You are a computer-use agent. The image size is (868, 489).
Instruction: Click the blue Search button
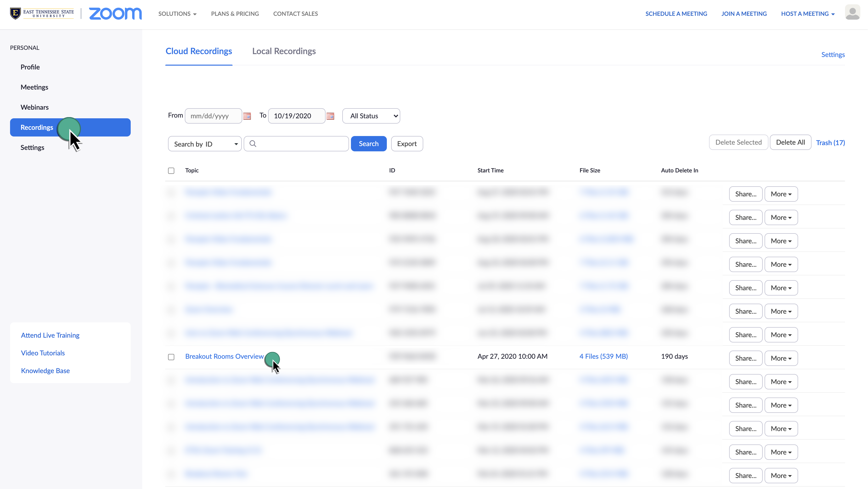(368, 144)
